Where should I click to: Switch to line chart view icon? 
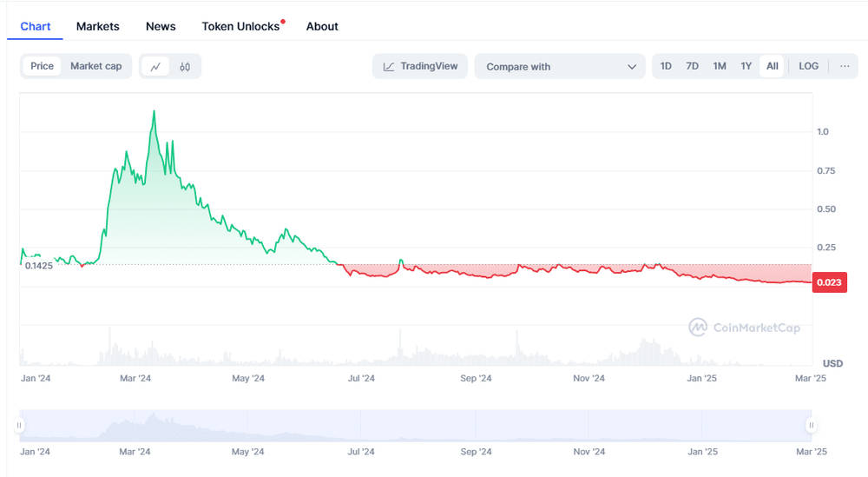pyautogui.click(x=155, y=67)
